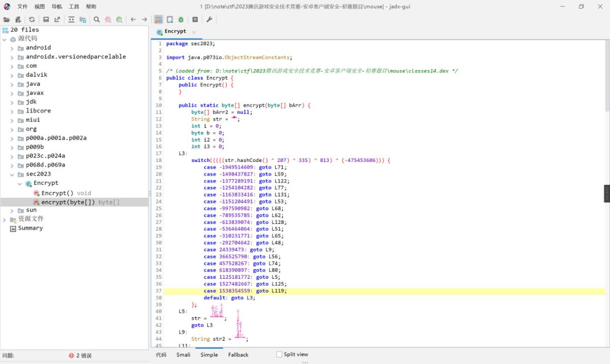This screenshot has width=610, height=364.
Task: Expand the dalvik package
Action: (12, 75)
